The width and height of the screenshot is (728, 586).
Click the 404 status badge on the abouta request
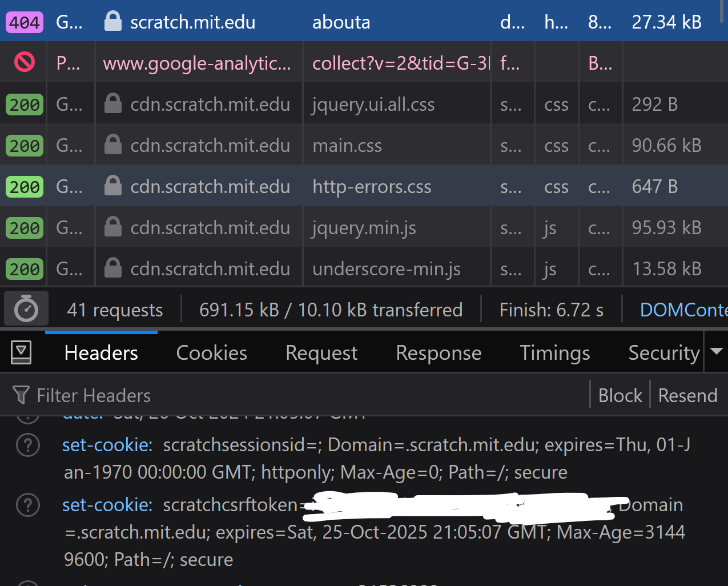23,22
